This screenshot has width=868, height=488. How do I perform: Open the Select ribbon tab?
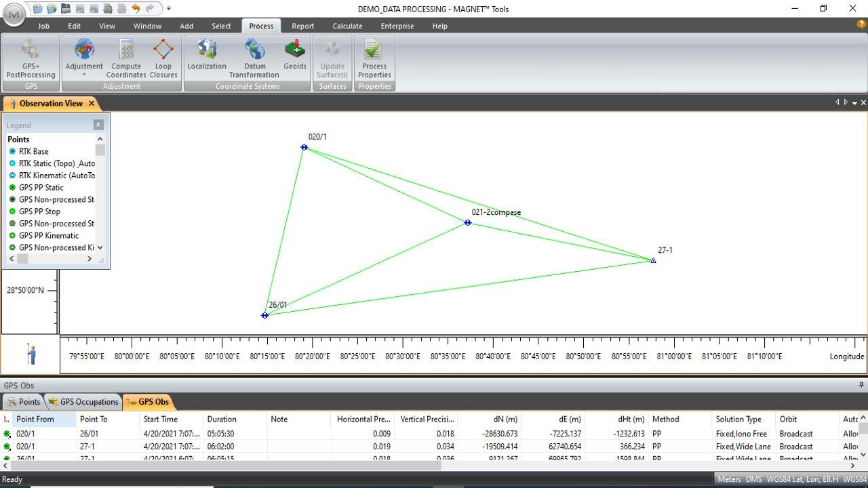tap(221, 26)
